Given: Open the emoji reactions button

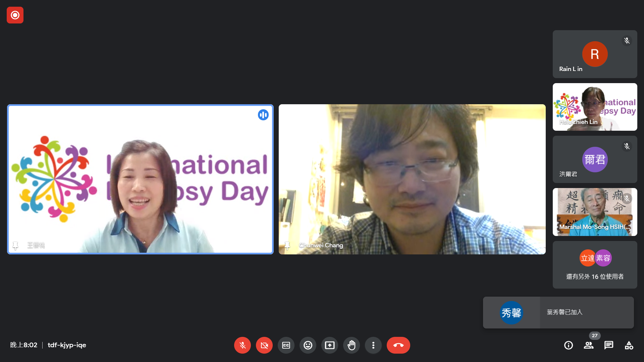Looking at the screenshot, I should [x=308, y=345].
